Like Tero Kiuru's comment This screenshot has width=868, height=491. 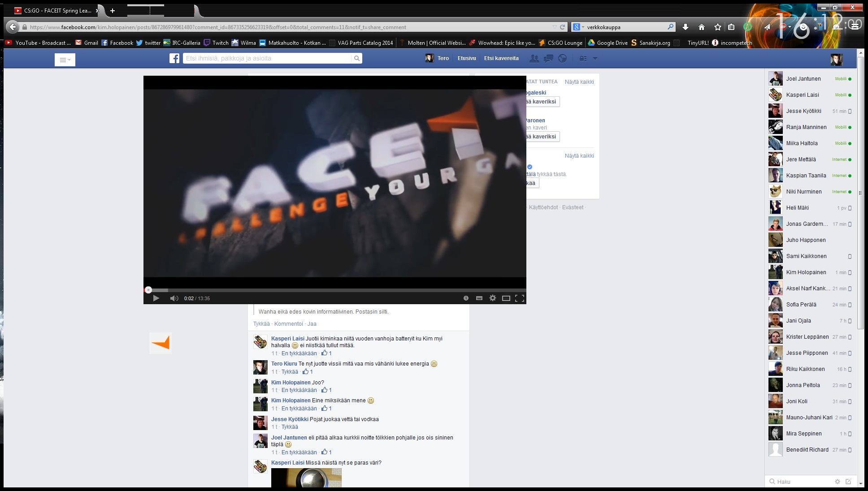[x=290, y=372]
